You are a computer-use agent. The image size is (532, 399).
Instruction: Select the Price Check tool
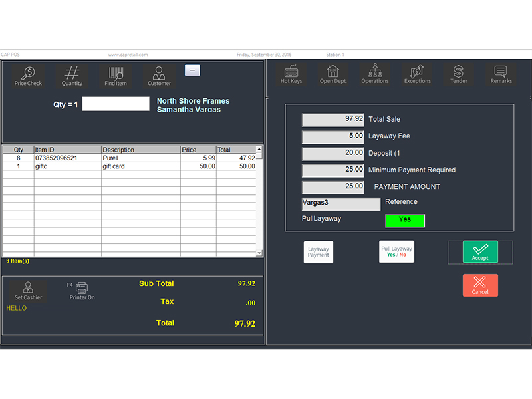click(28, 75)
